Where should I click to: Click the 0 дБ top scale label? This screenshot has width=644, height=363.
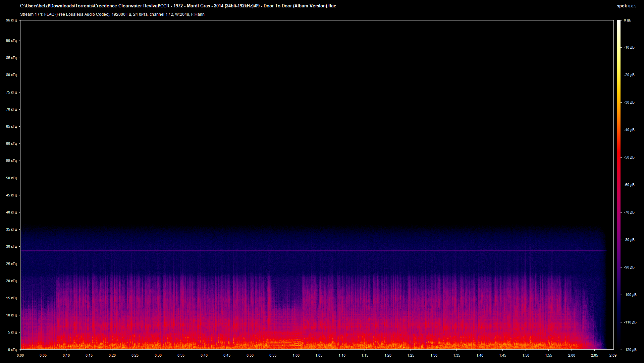tap(627, 20)
